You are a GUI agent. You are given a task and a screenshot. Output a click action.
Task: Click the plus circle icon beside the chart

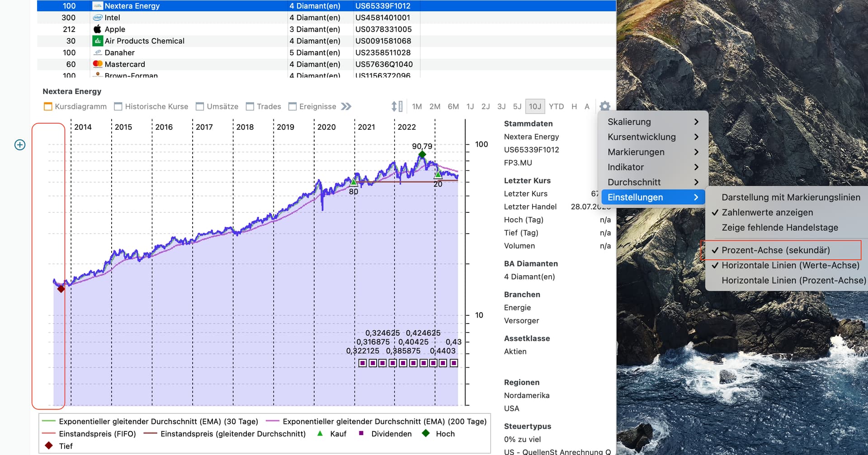[x=20, y=145]
